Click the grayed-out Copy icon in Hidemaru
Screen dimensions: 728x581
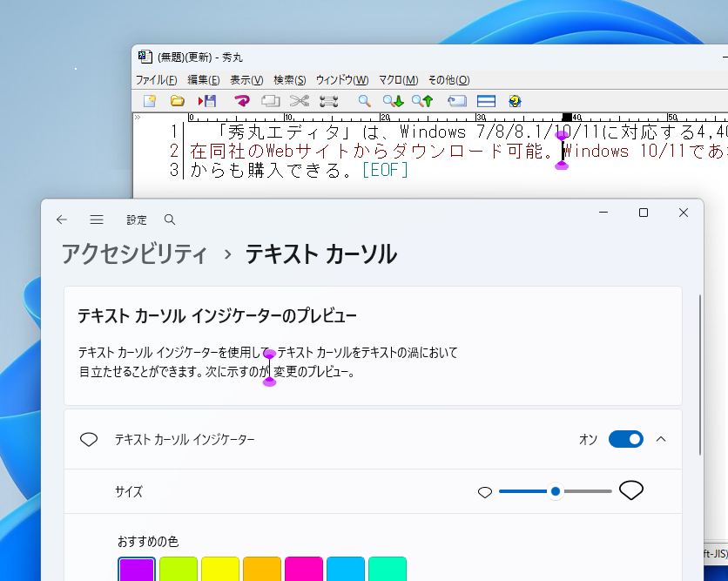click(x=270, y=101)
